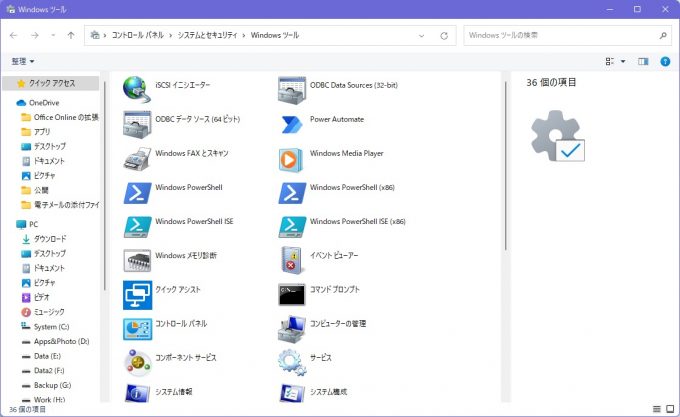Open the 整理 menu
Viewport: 680px width, 417px height.
tap(23, 62)
